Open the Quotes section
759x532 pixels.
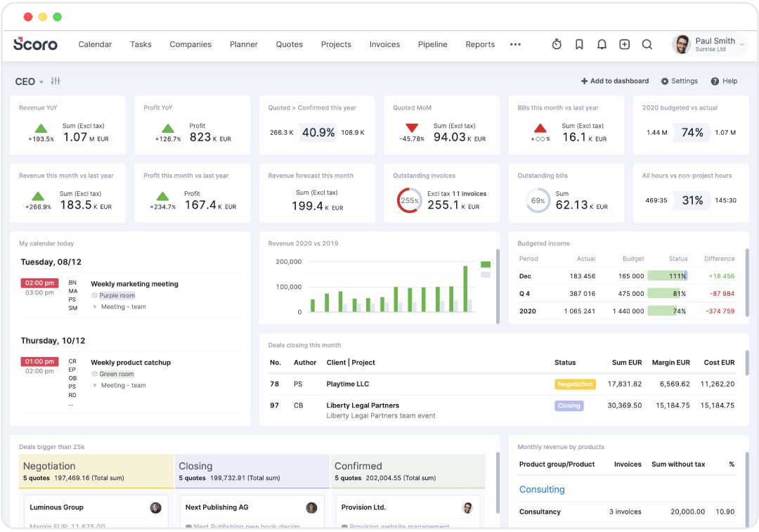pyautogui.click(x=289, y=44)
